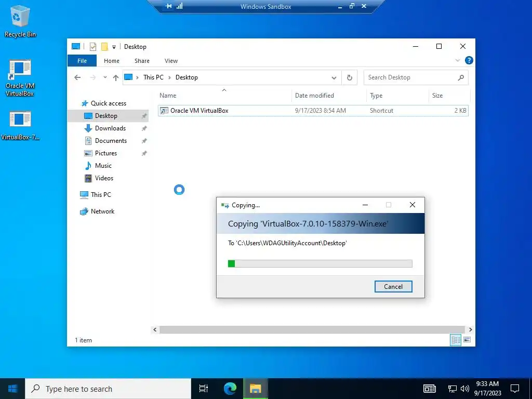Screen dimensions: 532x399
Task: Launch Microsoft Edge from the taskbar
Action: pos(230,389)
